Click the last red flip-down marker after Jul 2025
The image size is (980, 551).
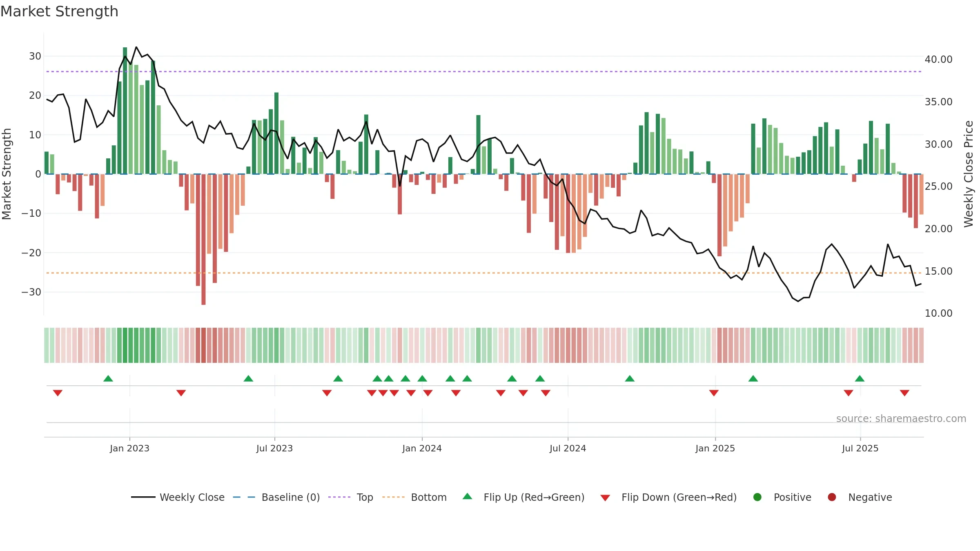coord(904,393)
